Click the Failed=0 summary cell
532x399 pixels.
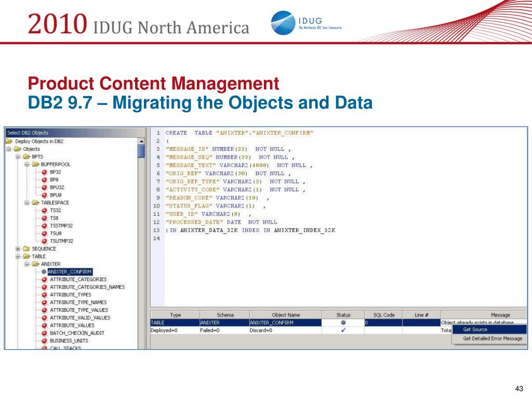224,330
